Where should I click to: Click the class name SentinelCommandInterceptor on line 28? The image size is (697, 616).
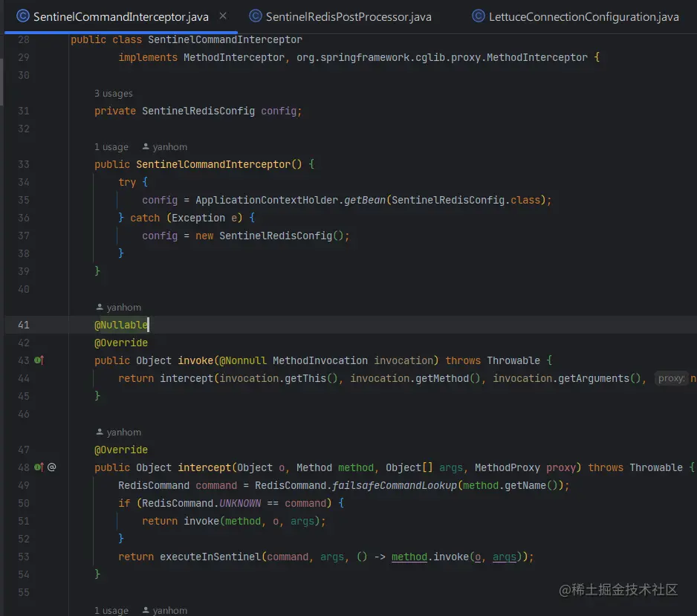click(225, 39)
